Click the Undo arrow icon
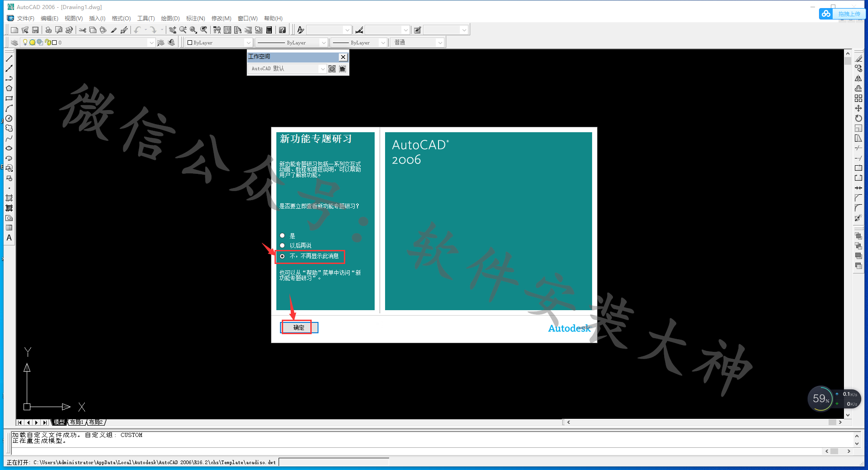The image size is (868, 470). pyautogui.click(x=137, y=30)
